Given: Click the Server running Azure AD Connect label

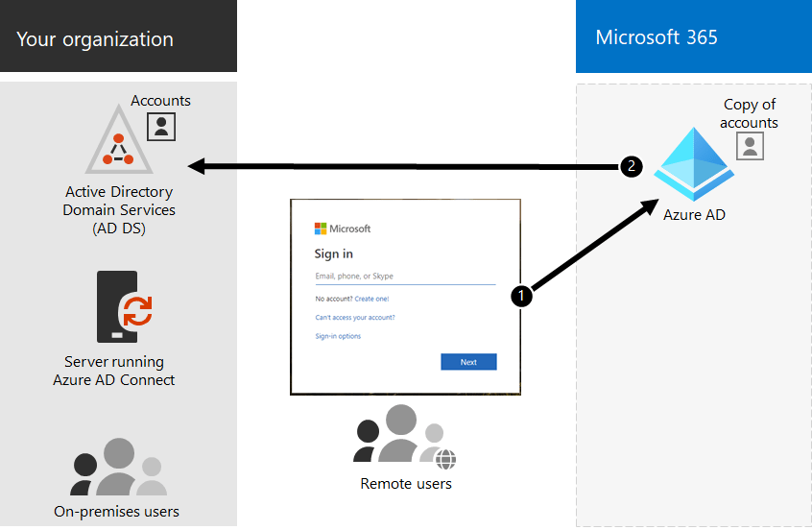Looking at the screenshot, I should tap(114, 371).
